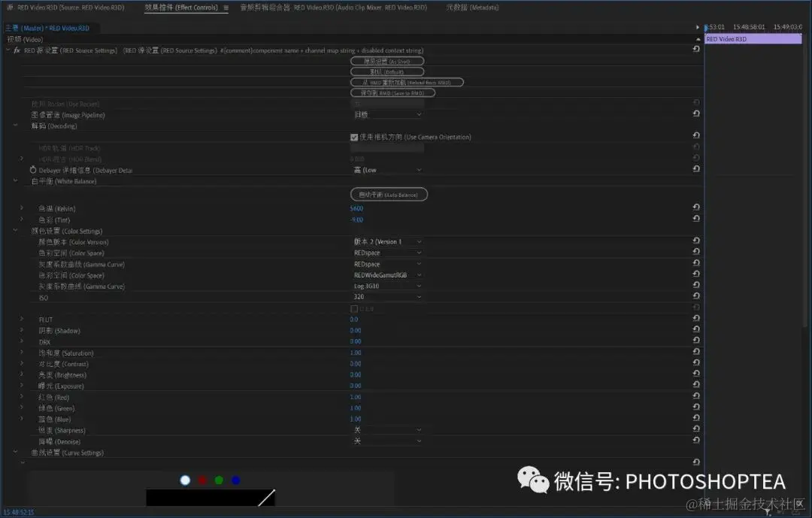This screenshot has height=518, width=812.
Task: Open the Color Version dropdown
Action: [x=388, y=242]
